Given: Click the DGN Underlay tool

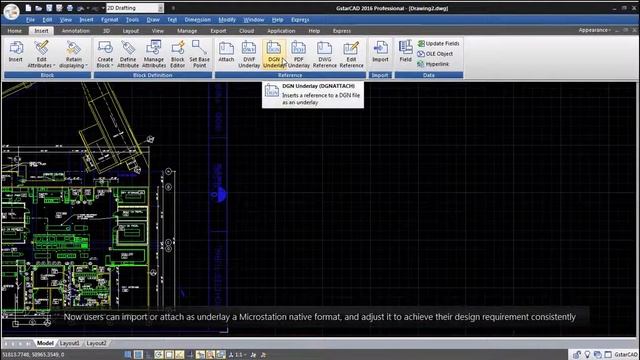Looking at the screenshot, I should [x=274, y=54].
